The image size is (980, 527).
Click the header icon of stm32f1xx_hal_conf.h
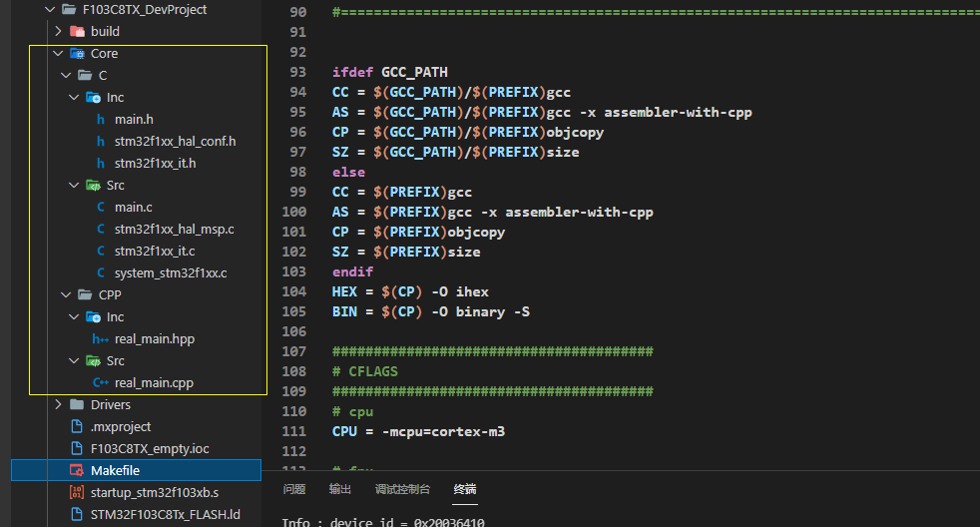pos(101,142)
